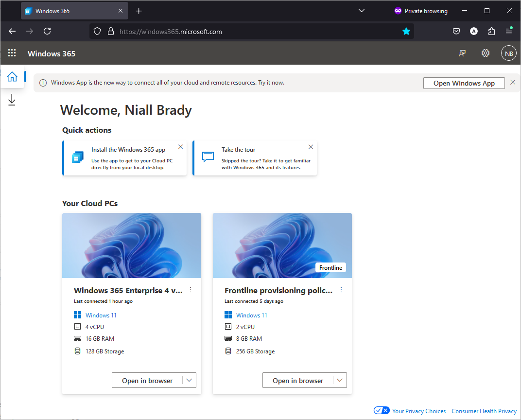Click the bookmark star in the address bar
This screenshot has height=420, width=521.
tap(406, 32)
